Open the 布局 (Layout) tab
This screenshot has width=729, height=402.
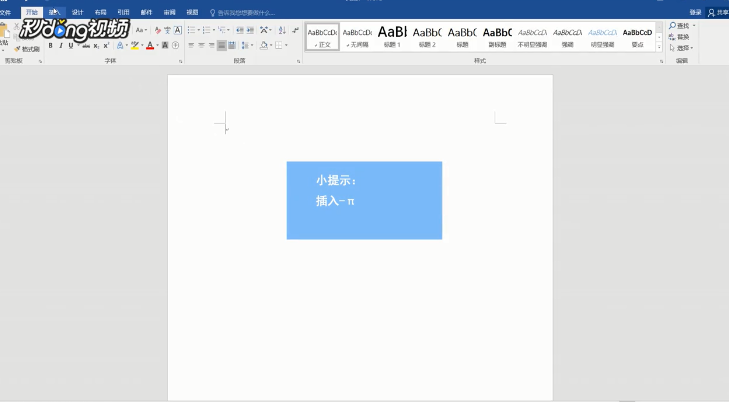100,13
